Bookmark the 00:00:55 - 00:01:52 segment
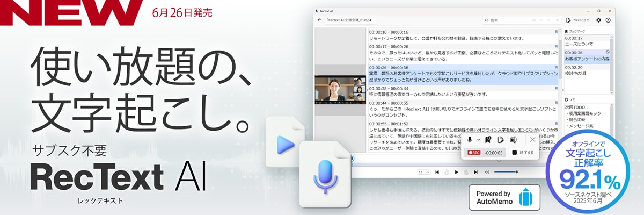Viewport: 644px width, 215px height. 557,123
